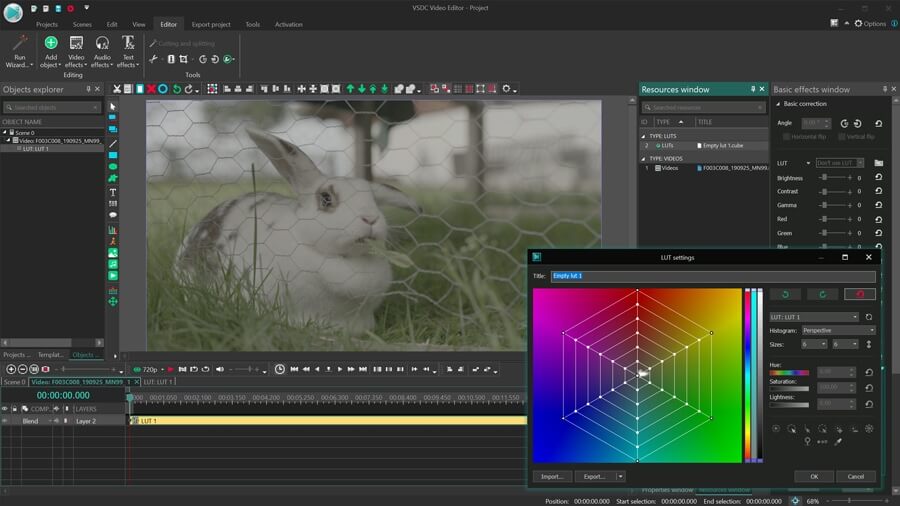Select the arrow pointer tool in left toolbar
The height and width of the screenshot is (506, 900).
(113, 107)
